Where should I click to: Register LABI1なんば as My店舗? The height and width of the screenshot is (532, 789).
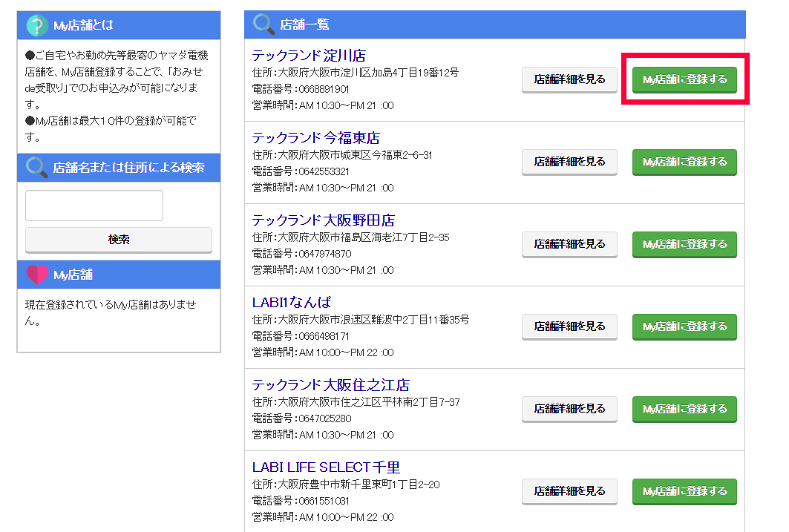point(684,326)
